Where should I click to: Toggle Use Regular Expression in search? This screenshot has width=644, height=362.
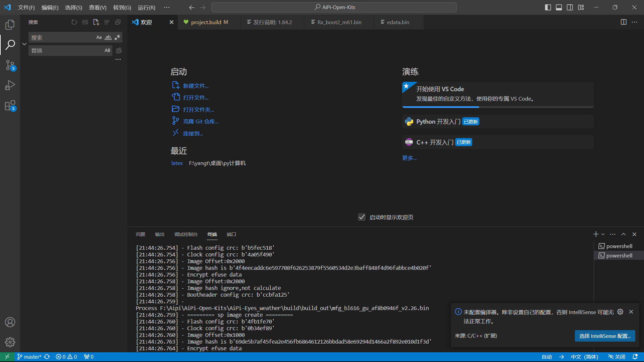(x=117, y=37)
